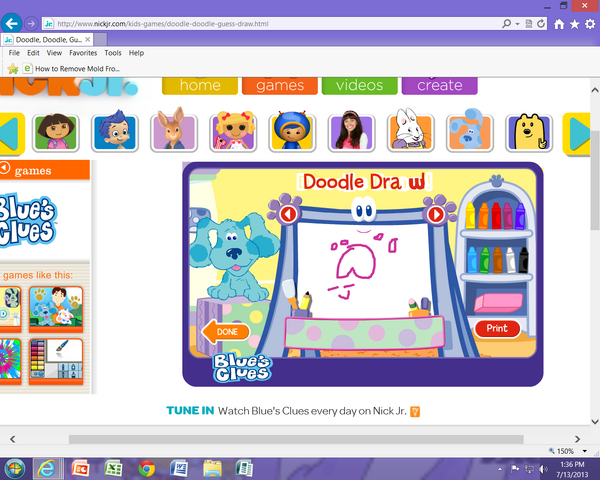
Task: Open Google Chrome from taskbar
Action: pos(146,469)
